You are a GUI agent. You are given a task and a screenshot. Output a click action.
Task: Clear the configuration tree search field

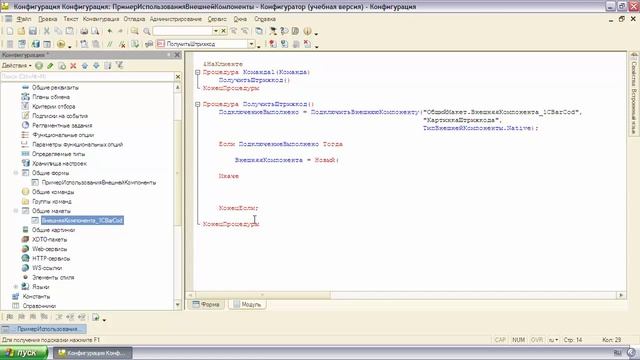click(178, 77)
